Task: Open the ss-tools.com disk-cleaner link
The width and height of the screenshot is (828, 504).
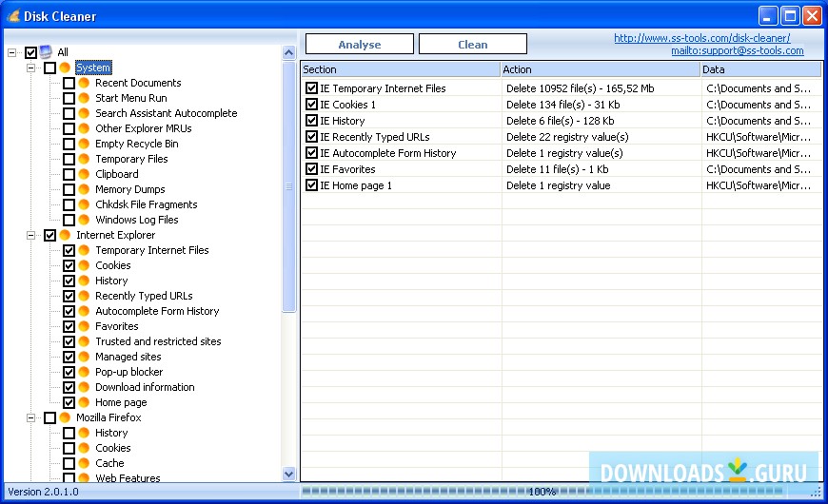Action: click(x=701, y=38)
